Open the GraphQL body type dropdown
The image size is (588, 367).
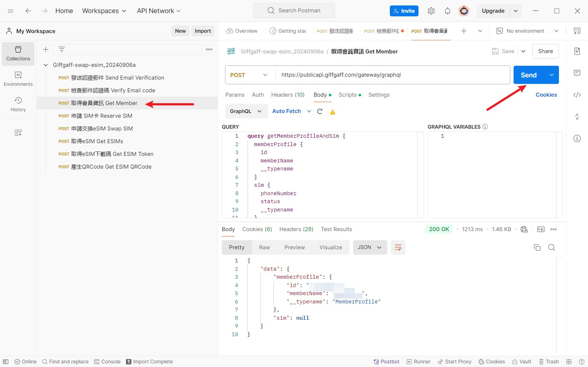pyautogui.click(x=246, y=111)
